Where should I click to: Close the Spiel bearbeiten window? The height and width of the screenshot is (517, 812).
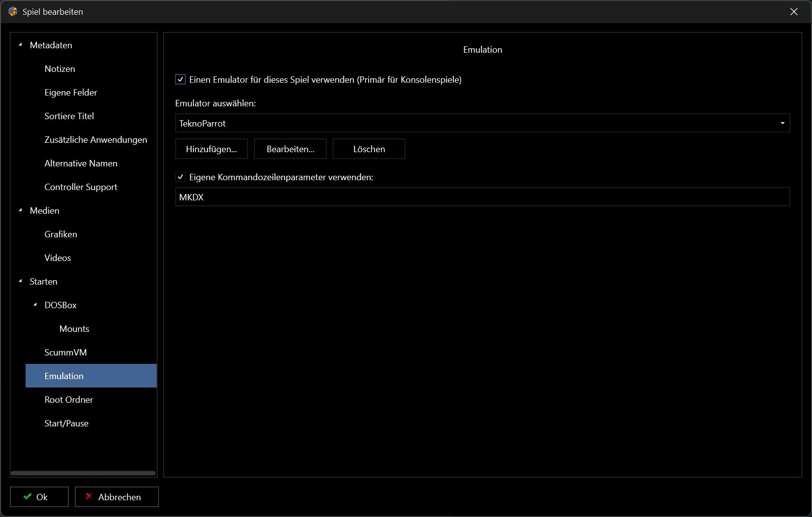click(x=794, y=11)
